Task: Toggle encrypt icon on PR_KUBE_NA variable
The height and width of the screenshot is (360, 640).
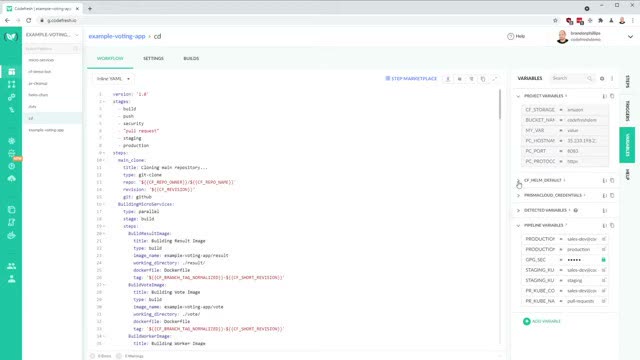Action: coord(604,301)
